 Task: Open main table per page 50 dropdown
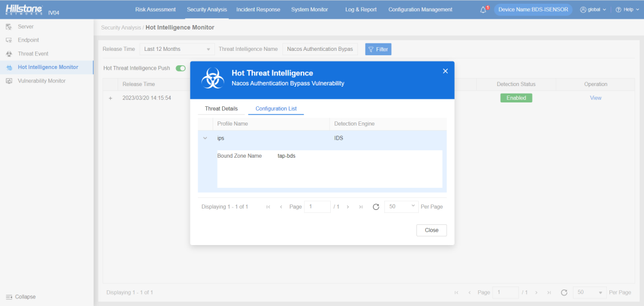click(590, 292)
